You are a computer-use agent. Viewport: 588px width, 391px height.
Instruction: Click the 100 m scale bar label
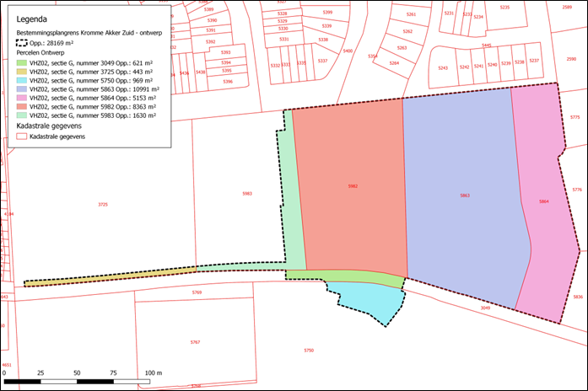(x=153, y=372)
